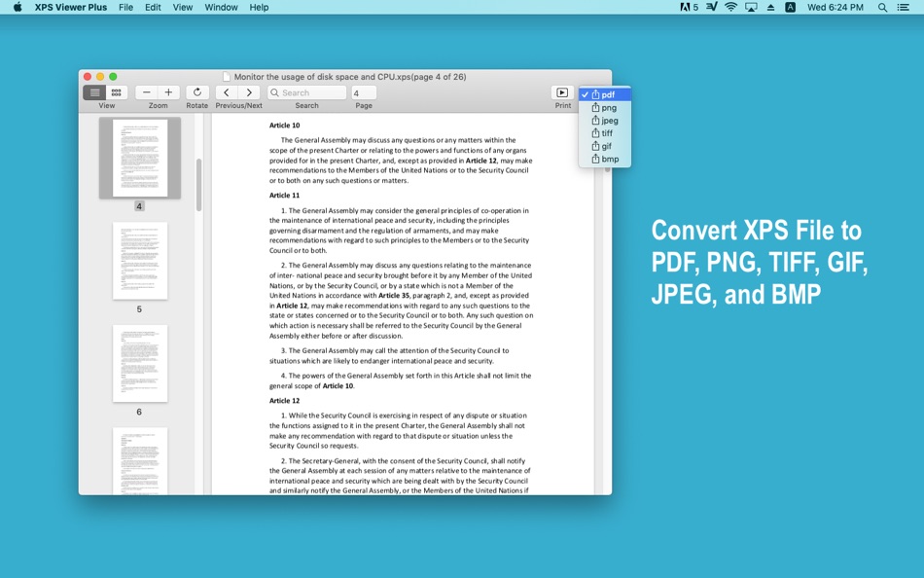
Task: Click the Search field
Action: (x=306, y=92)
